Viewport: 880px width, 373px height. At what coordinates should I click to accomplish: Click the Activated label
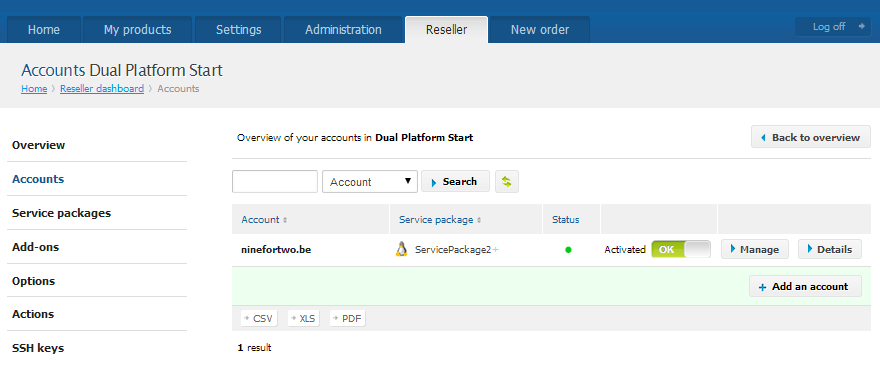point(625,250)
